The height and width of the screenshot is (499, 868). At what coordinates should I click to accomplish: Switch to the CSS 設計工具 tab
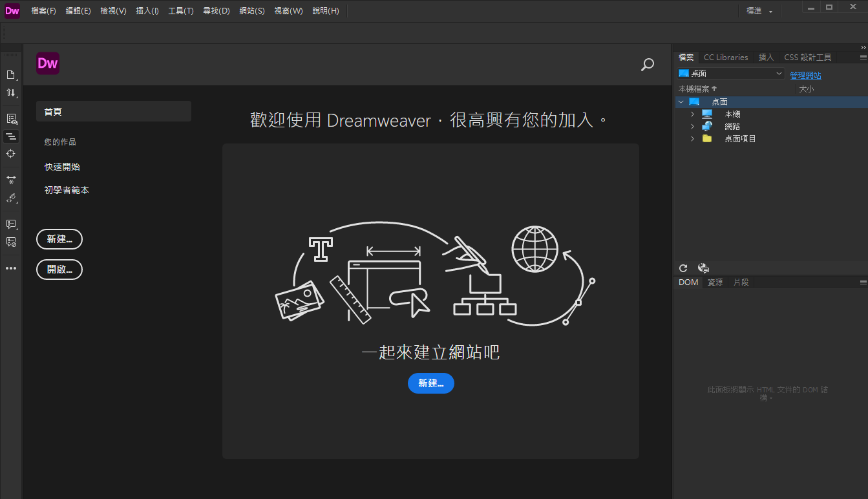(x=808, y=58)
